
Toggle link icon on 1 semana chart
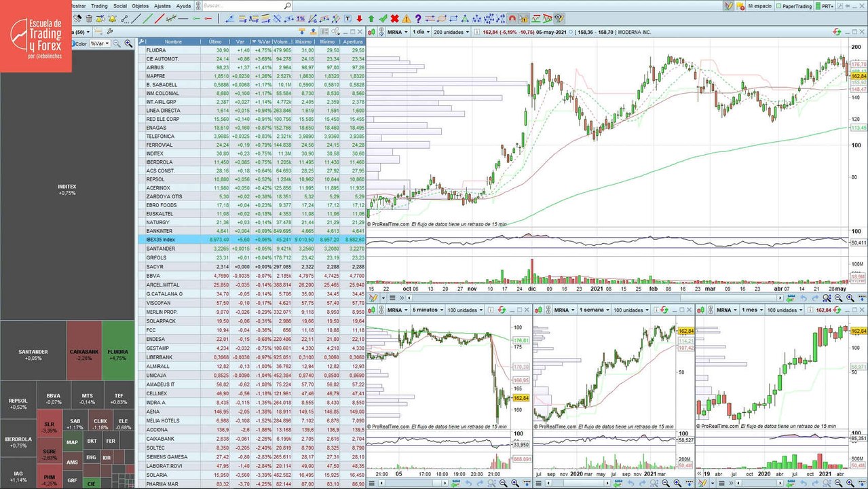548,310
